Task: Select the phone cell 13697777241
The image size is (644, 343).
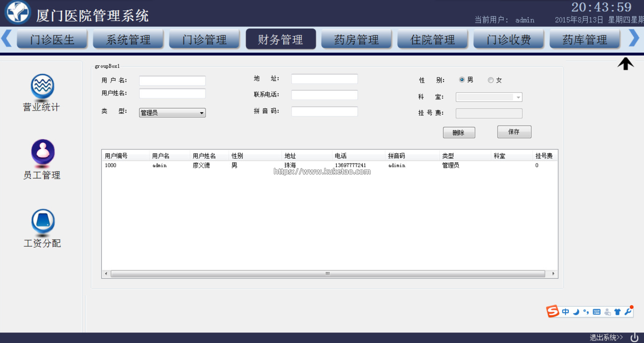Action: (351, 166)
